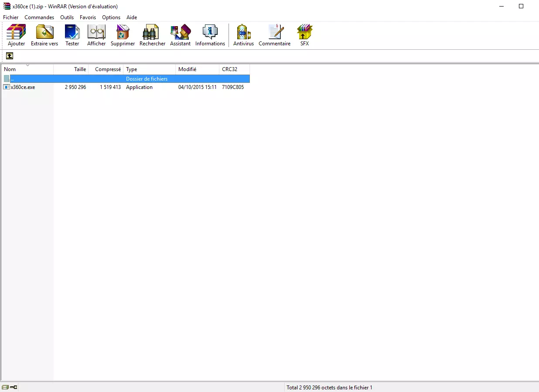Click the Ajouter toolbar icon
This screenshot has width=539, height=392.
click(16, 32)
